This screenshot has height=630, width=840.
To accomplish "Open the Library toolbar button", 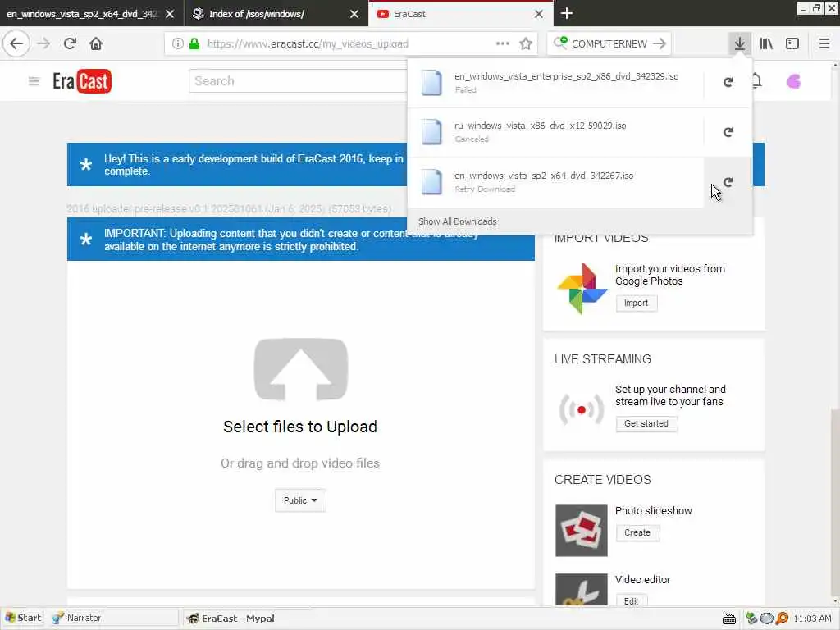I will coord(766,43).
